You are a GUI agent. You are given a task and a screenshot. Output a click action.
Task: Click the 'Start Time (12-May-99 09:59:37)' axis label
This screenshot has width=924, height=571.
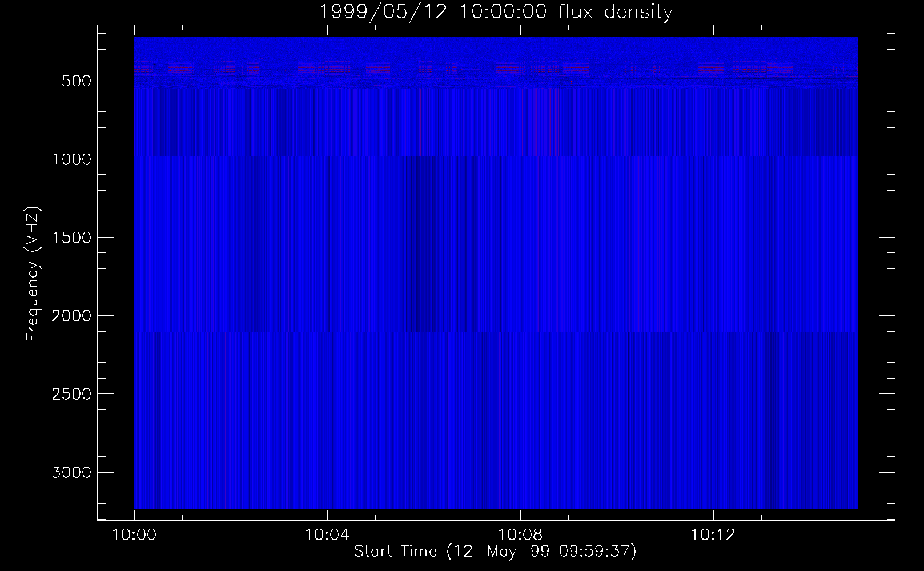click(495, 552)
